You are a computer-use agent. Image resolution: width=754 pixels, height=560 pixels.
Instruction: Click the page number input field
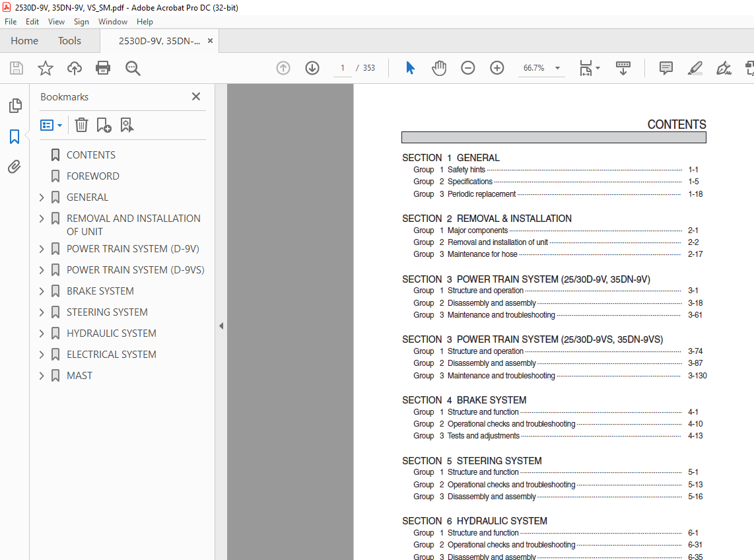click(342, 68)
